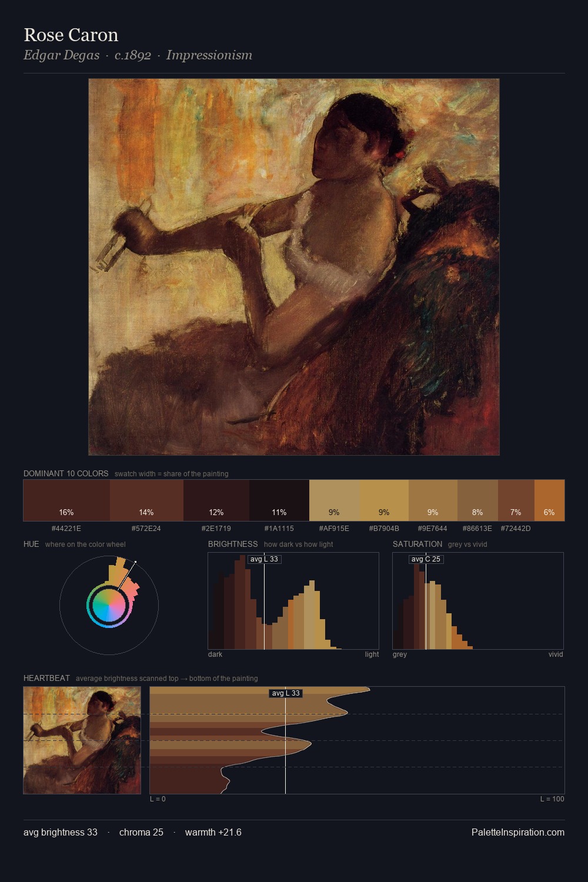Click the "avg brightness 33" footer stat
This screenshot has width=588, height=882.
pyautogui.click(x=61, y=832)
